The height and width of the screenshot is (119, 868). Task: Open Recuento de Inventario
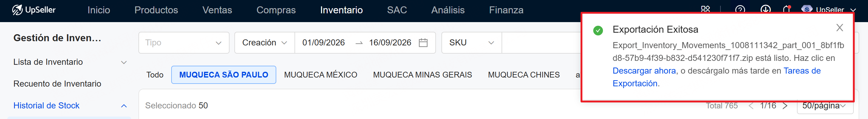57,84
